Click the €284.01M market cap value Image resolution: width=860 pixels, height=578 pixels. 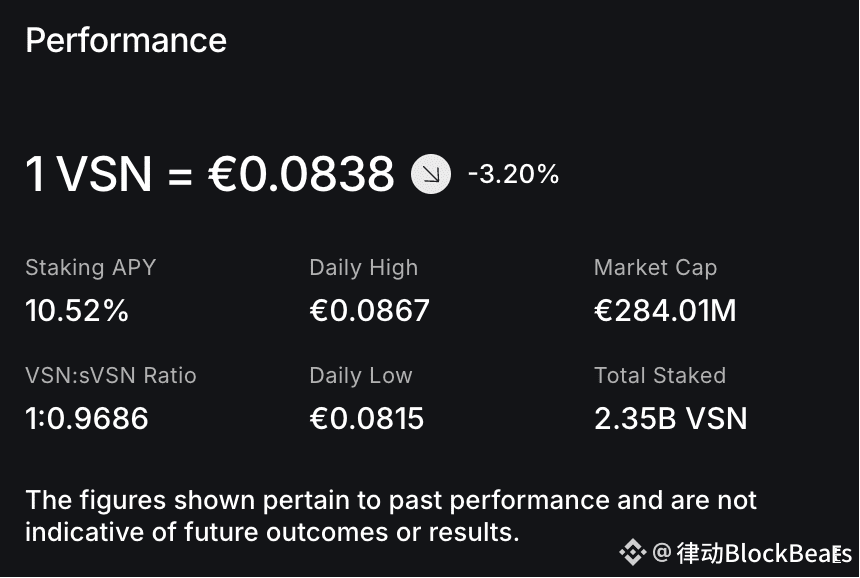click(665, 310)
